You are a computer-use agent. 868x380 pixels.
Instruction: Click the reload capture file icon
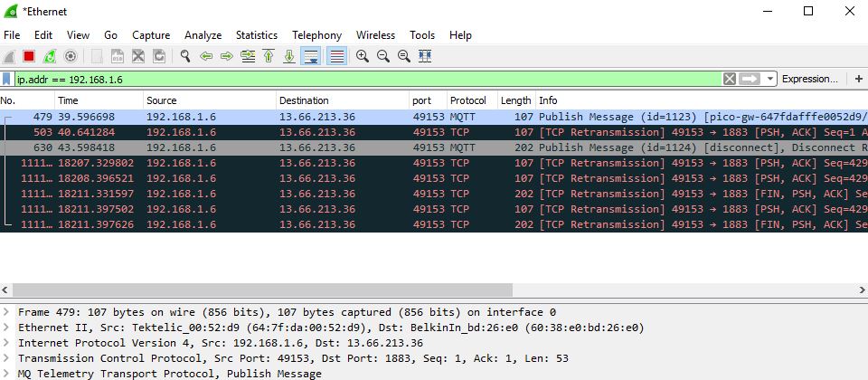click(x=159, y=56)
